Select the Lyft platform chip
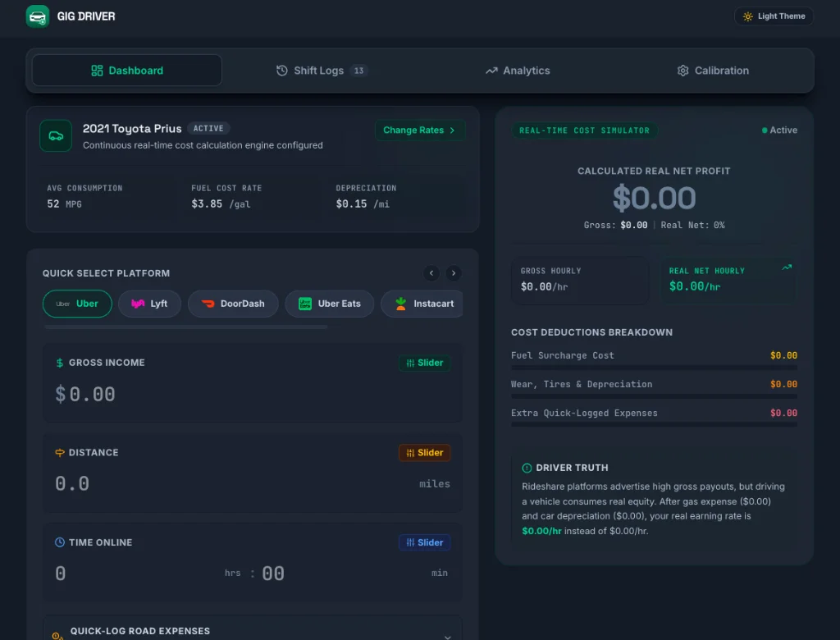This screenshot has width=840, height=640. [x=149, y=304]
